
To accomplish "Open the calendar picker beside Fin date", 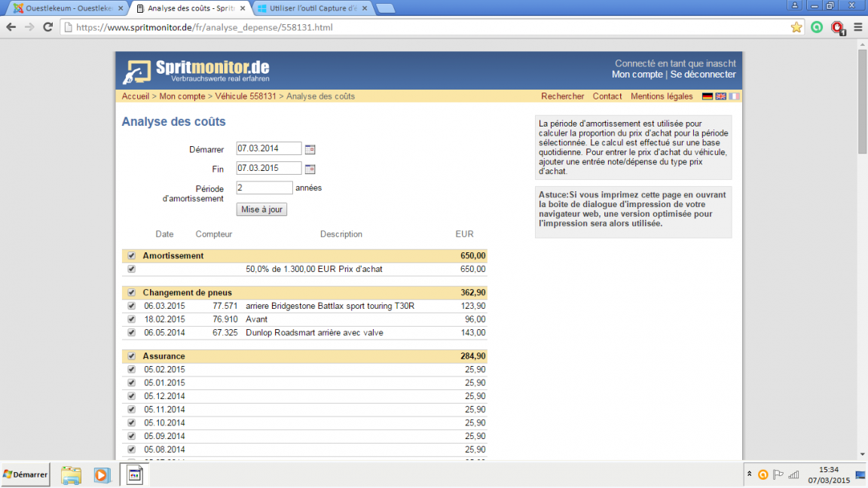I will click(x=310, y=169).
